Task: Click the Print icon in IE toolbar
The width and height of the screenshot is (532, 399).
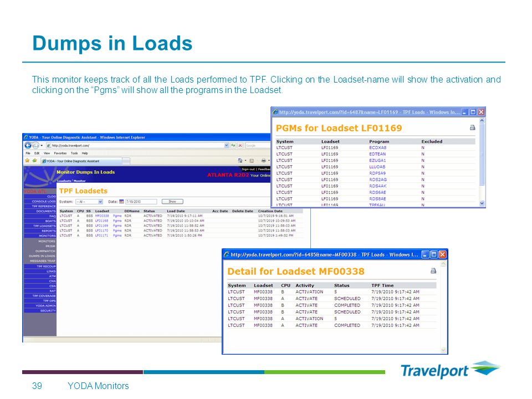Action: [x=264, y=161]
